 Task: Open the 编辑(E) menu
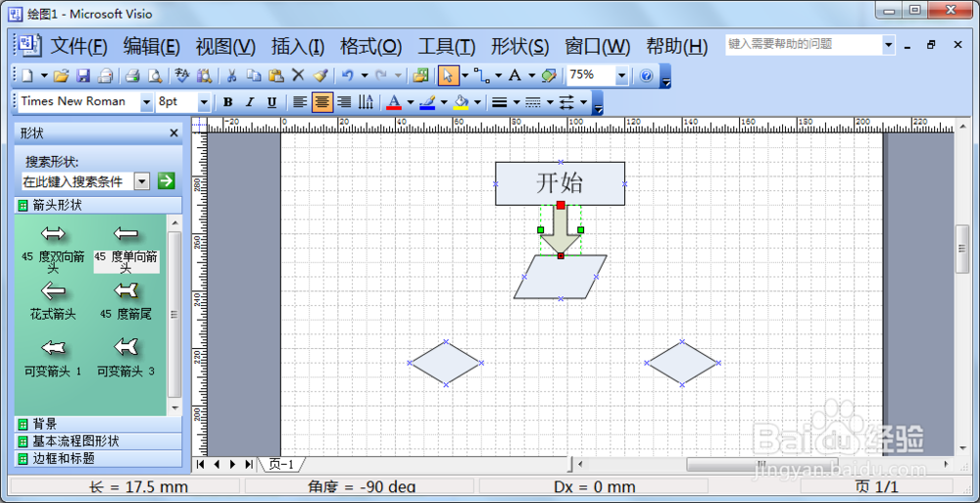[x=152, y=46]
